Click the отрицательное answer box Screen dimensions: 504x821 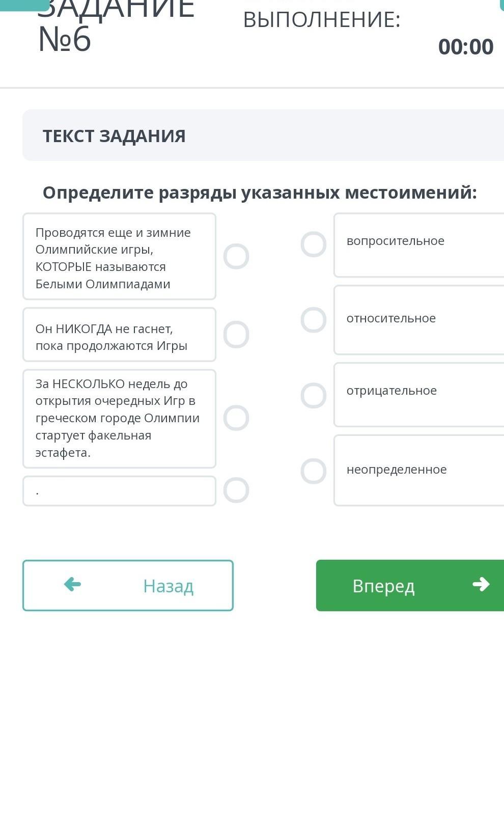[418, 395]
